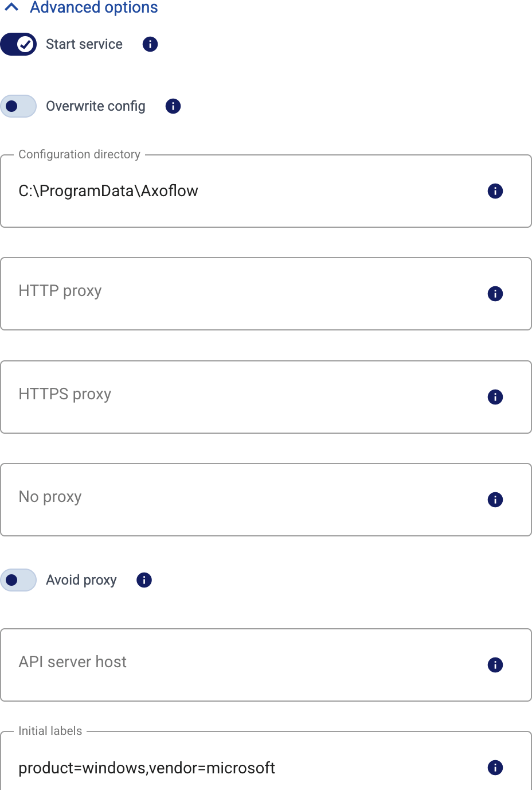
Task: Click the HTTPS proxy info icon
Action: (x=495, y=397)
